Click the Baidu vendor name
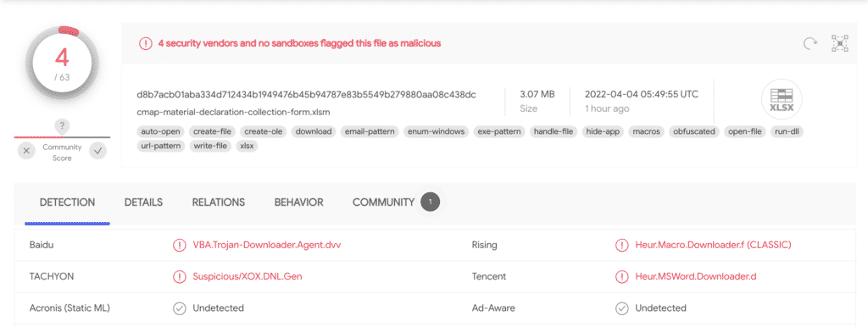This screenshot has height=327, width=868. click(x=41, y=245)
